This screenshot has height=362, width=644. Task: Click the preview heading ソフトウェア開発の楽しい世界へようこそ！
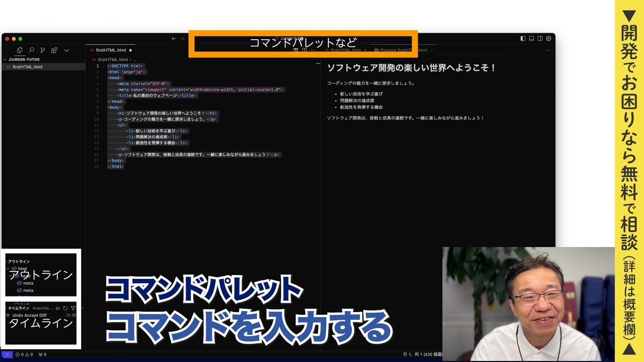tap(412, 68)
